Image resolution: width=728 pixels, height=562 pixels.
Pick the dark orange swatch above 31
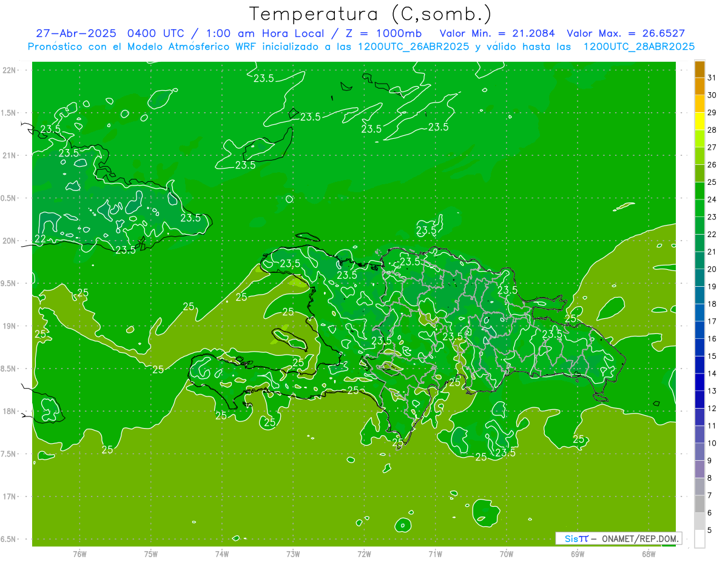click(699, 69)
